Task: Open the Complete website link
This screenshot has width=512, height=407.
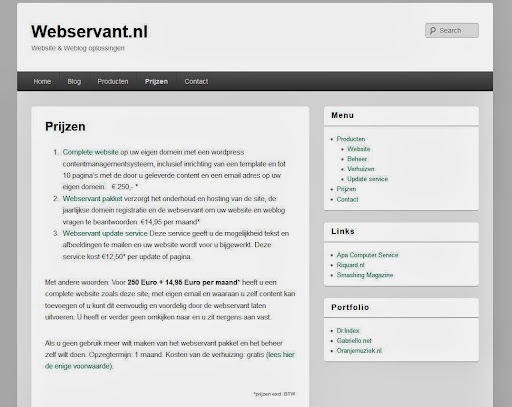Action: coord(90,152)
